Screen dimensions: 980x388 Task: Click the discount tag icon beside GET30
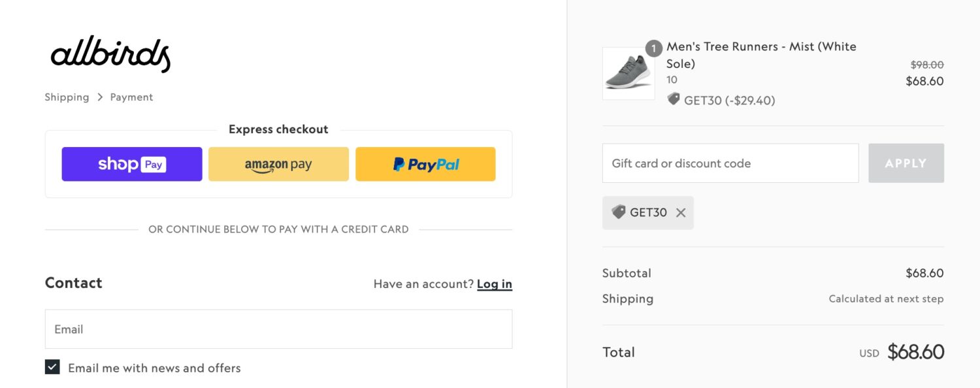(672, 100)
